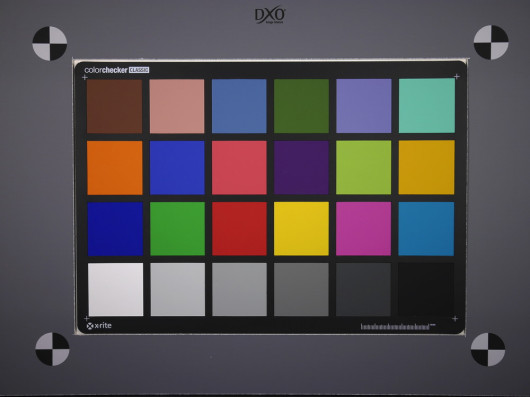This screenshot has height=397, width=530.
Task: Click the x-rite logo
Action: 99,326
